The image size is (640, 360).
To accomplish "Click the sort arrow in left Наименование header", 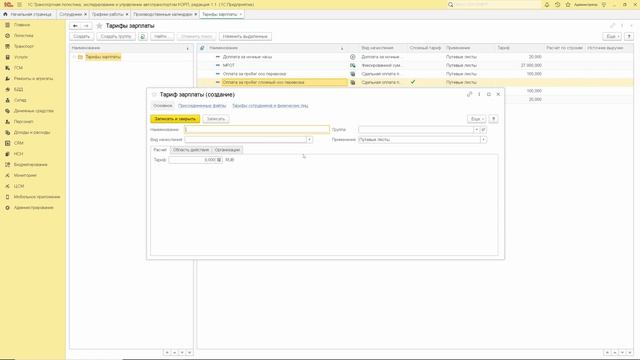I will pyautogui.click(x=188, y=48).
